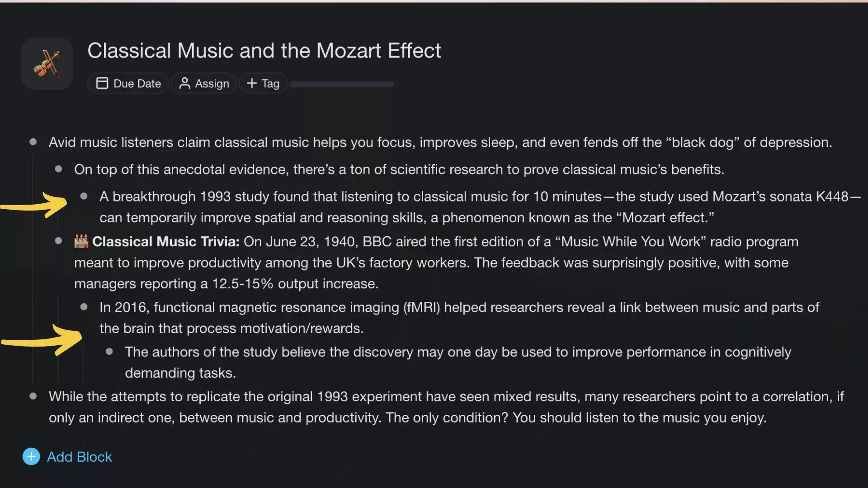Click the person icon in Assign
The height and width of the screenshot is (488, 868).
click(184, 84)
